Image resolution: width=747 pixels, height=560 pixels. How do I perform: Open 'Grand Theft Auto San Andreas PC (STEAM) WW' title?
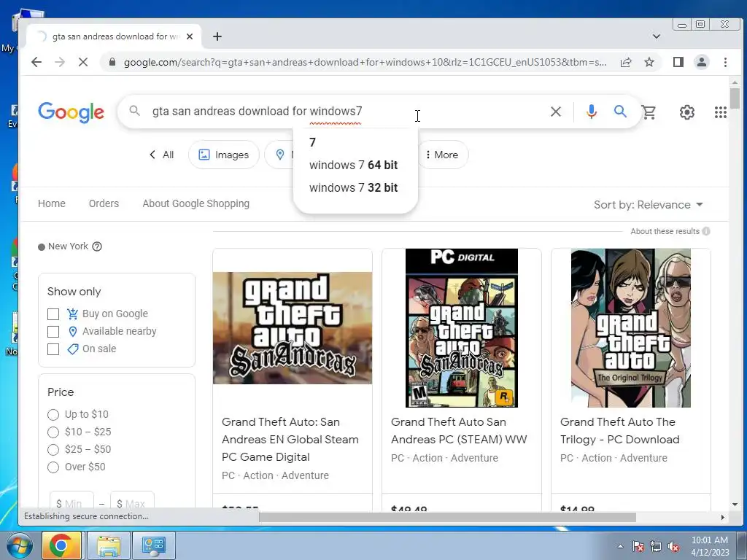[x=459, y=431]
